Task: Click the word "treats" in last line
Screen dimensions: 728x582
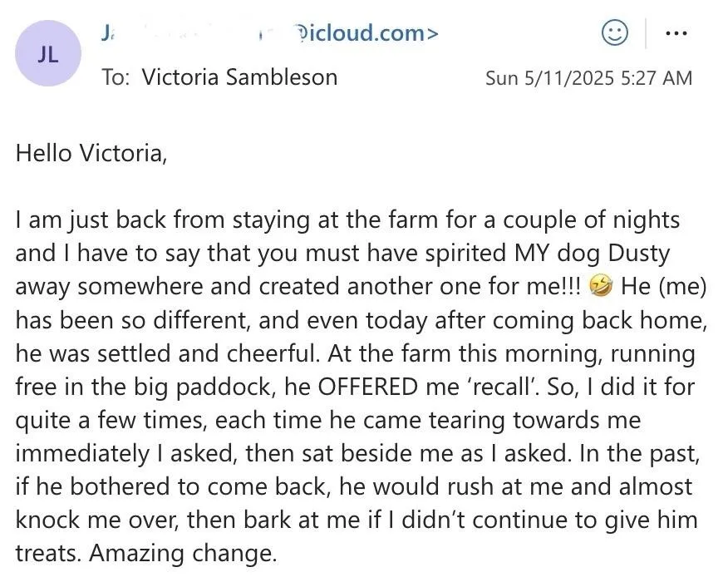Action: point(48,553)
